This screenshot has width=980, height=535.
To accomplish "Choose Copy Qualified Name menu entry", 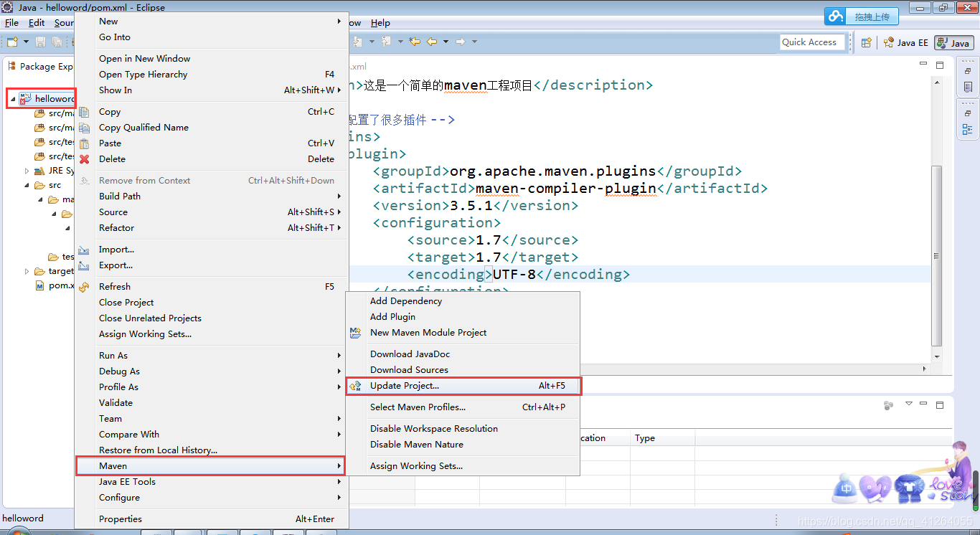I will (x=212, y=128).
